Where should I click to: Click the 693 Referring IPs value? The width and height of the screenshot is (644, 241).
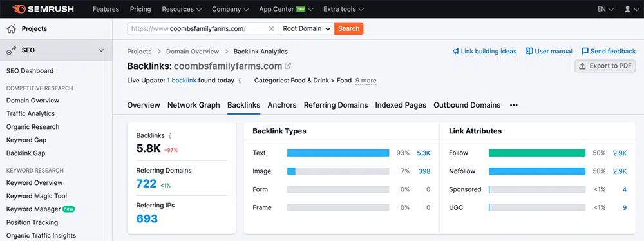tap(147, 218)
